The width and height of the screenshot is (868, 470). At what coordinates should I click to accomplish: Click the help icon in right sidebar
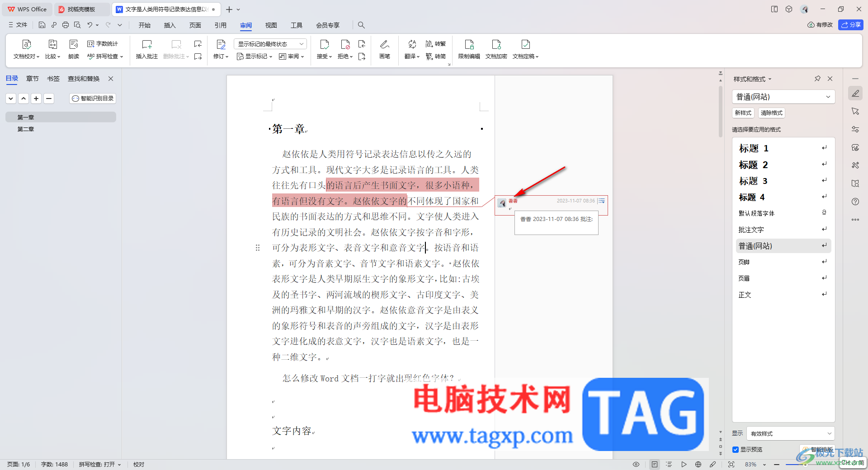[855, 202]
